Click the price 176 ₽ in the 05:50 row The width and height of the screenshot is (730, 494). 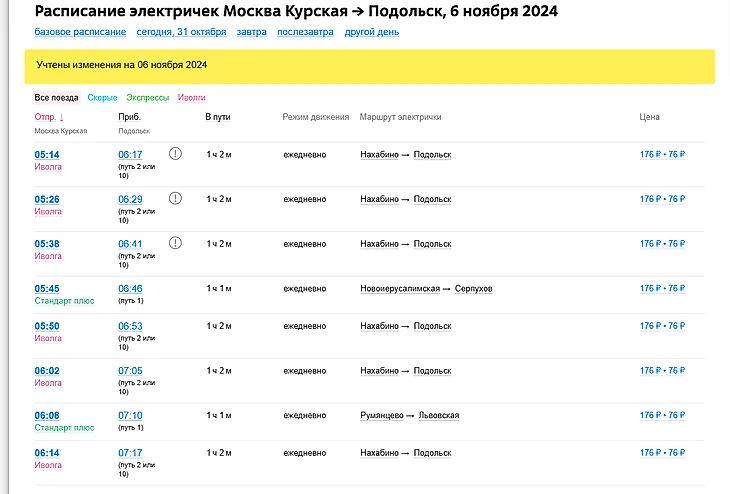650,326
